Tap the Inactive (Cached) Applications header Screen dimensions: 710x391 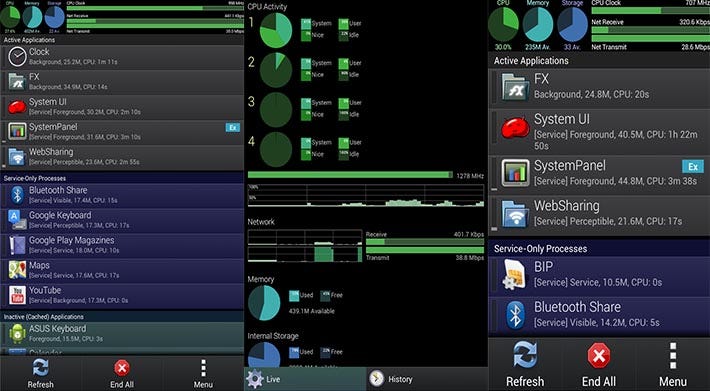pyautogui.click(x=122, y=317)
